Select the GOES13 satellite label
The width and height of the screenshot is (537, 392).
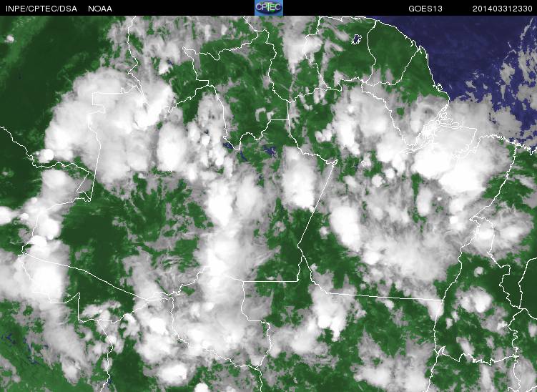click(x=425, y=9)
